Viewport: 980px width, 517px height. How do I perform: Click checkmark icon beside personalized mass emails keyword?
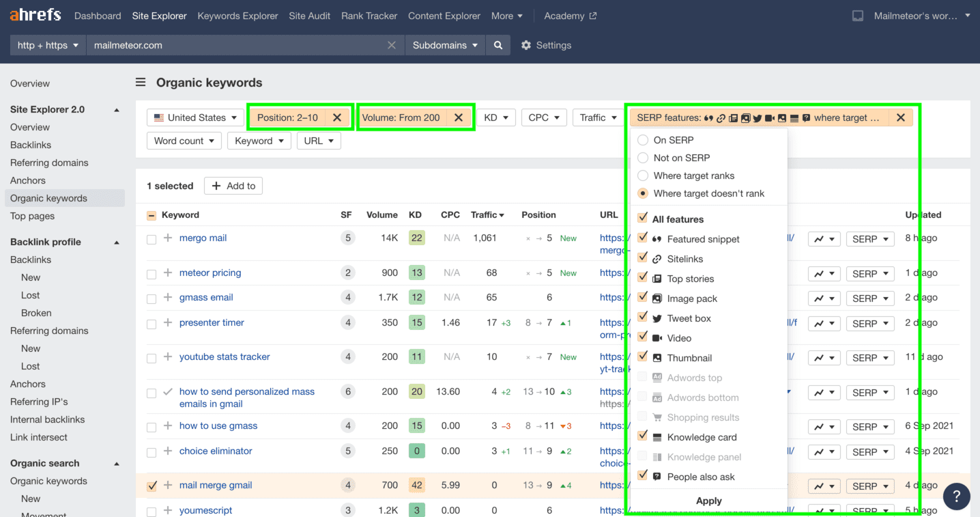(x=168, y=392)
